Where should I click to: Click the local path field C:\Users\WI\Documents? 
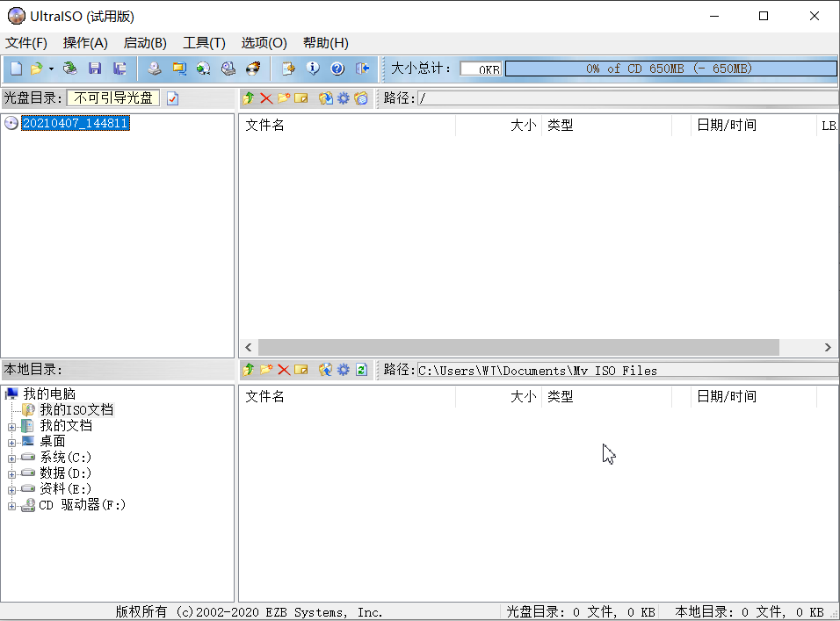[628, 370]
